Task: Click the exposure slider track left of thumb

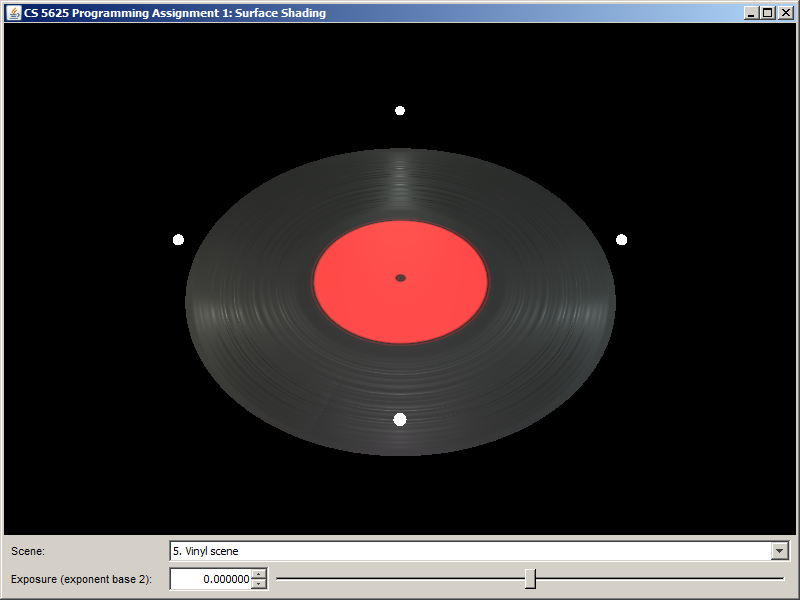Action: click(400, 578)
